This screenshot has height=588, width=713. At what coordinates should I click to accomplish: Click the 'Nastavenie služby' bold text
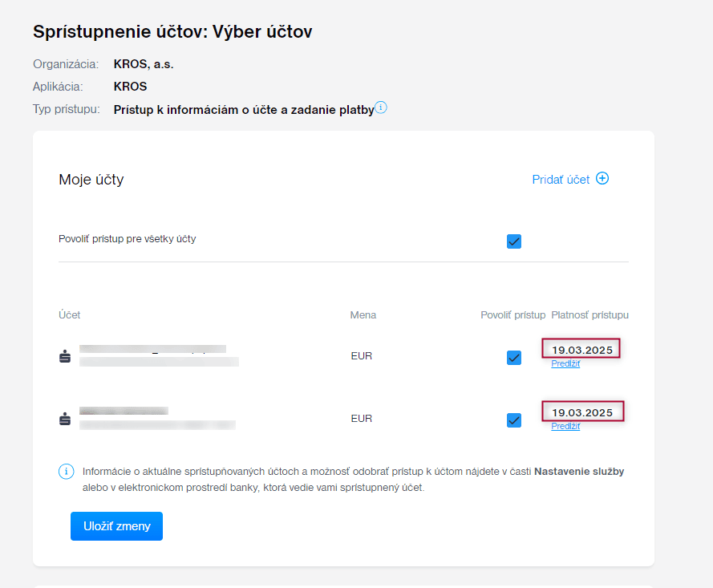579,472
